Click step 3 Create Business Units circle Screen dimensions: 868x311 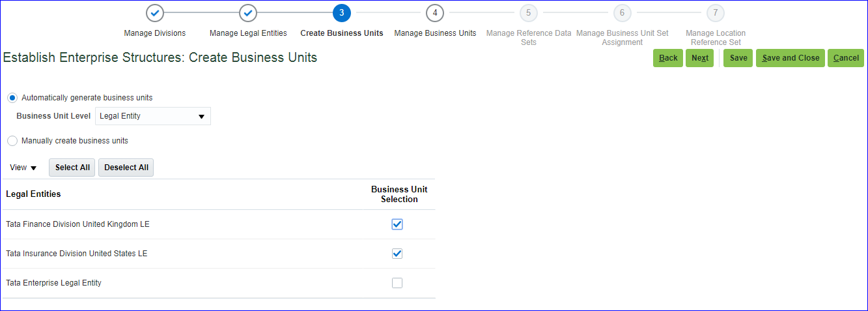[342, 13]
